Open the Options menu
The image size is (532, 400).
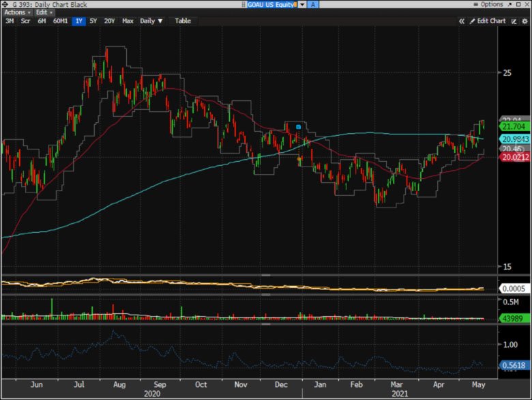[x=488, y=4]
